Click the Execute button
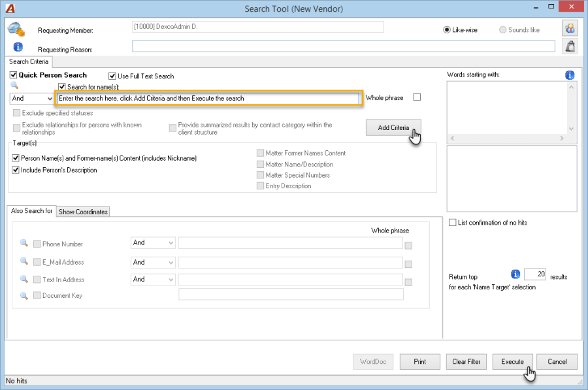 (x=513, y=361)
